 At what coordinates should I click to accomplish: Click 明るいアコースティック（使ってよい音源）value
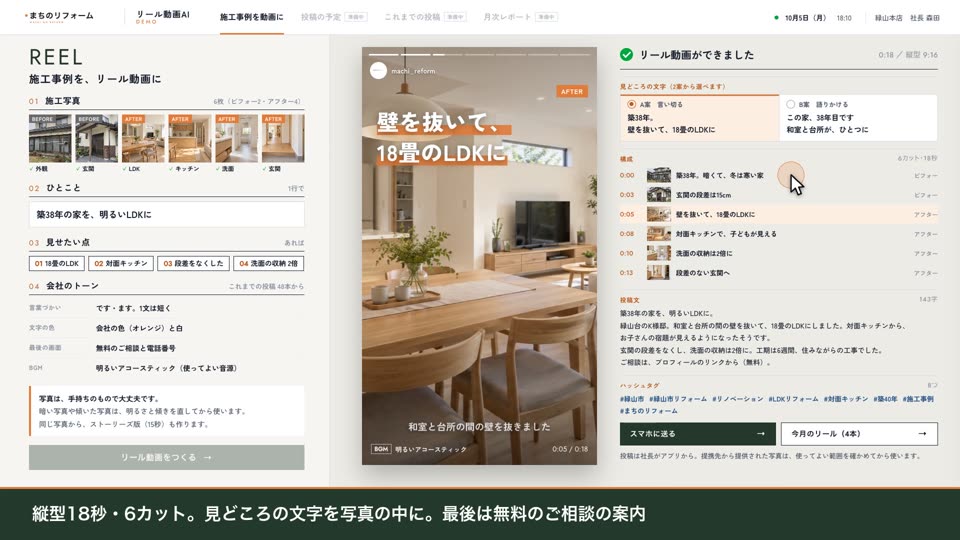coord(166,368)
